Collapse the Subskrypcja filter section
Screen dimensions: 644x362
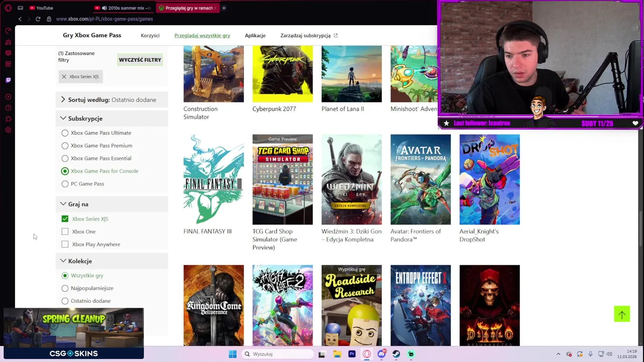(112, 119)
